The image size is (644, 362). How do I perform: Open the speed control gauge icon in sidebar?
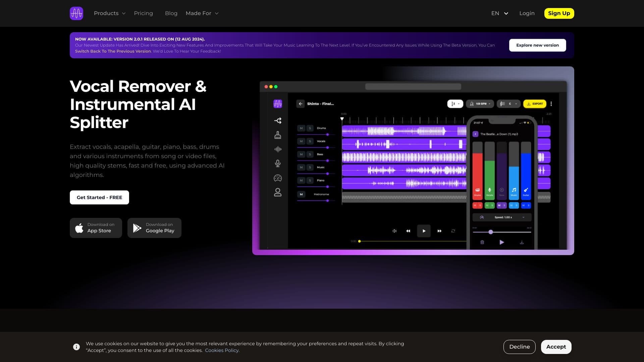coord(278,178)
